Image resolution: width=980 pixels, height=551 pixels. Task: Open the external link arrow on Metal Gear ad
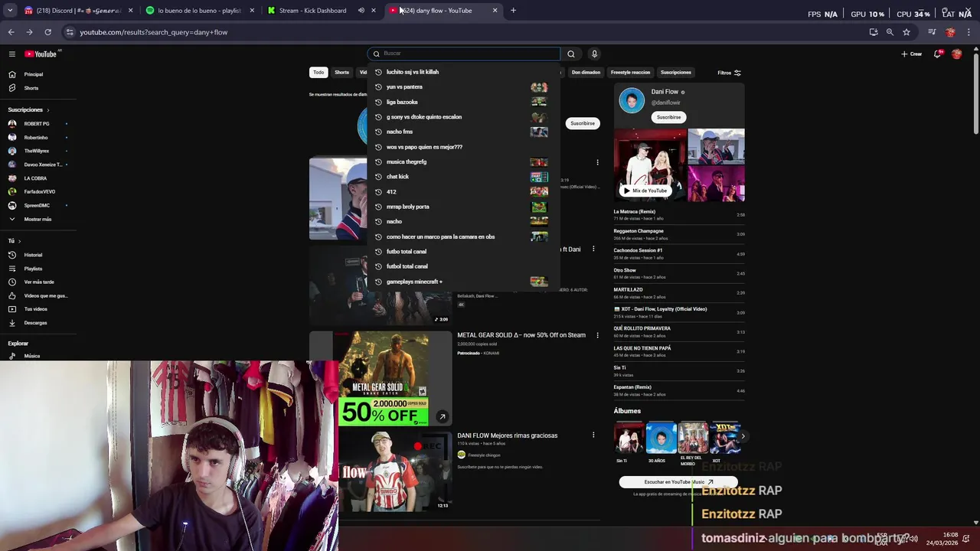[442, 417]
